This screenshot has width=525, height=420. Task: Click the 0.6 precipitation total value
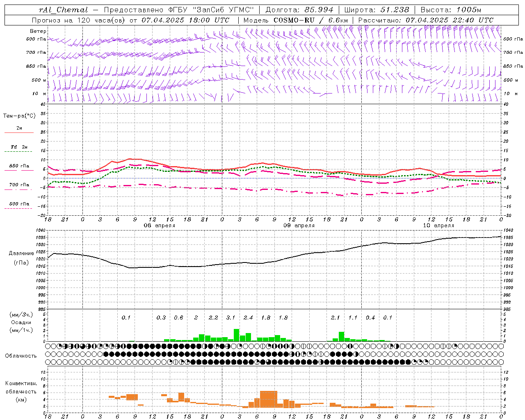click(178, 317)
